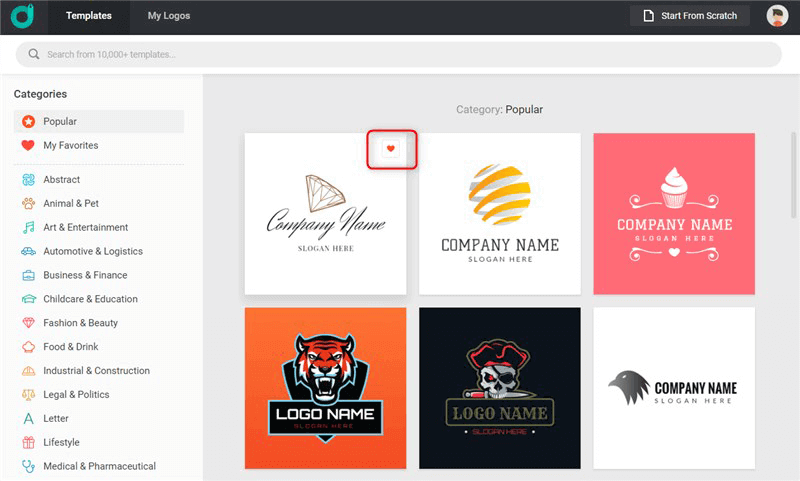Click the Art & Entertainment music icon
This screenshot has height=481, width=800.
pos(28,228)
